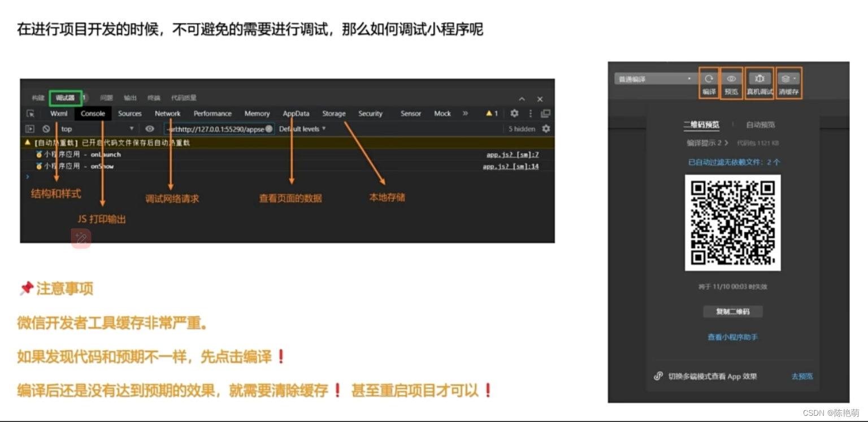Switch to the Security tab
The height and width of the screenshot is (422, 868).
pos(370,114)
